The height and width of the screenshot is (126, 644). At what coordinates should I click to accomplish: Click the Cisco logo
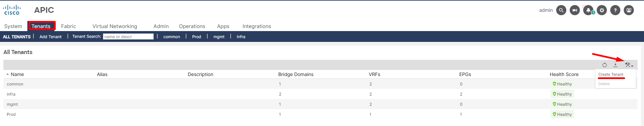coord(12,10)
